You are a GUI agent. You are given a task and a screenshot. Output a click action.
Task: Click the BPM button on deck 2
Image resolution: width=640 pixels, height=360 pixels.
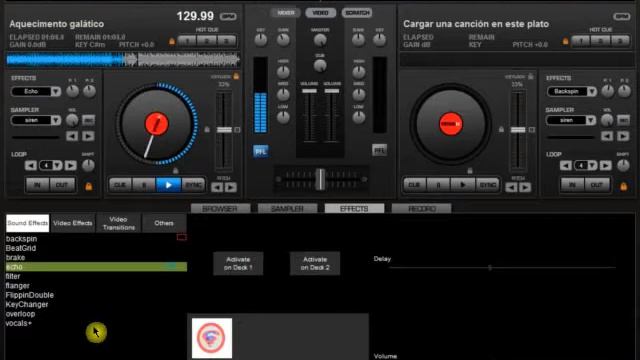coord(621,17)
